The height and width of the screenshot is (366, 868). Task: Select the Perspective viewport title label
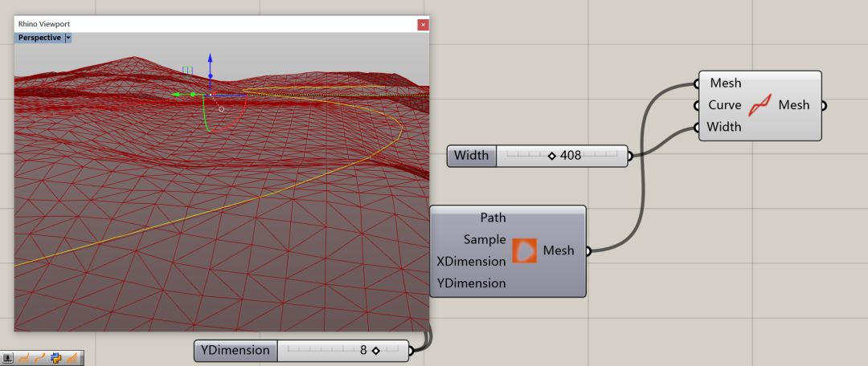coord(39,38)
